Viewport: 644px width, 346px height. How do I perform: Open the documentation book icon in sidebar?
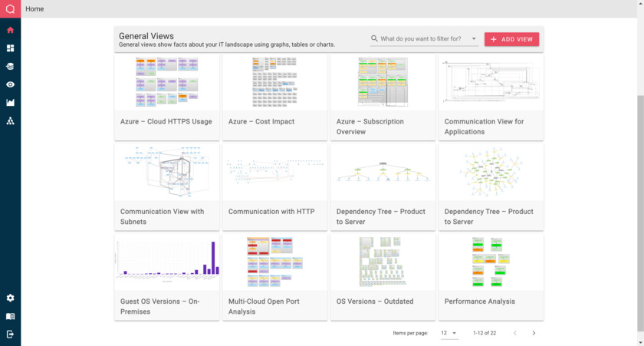pyautogui.click(x=10, y=316)
